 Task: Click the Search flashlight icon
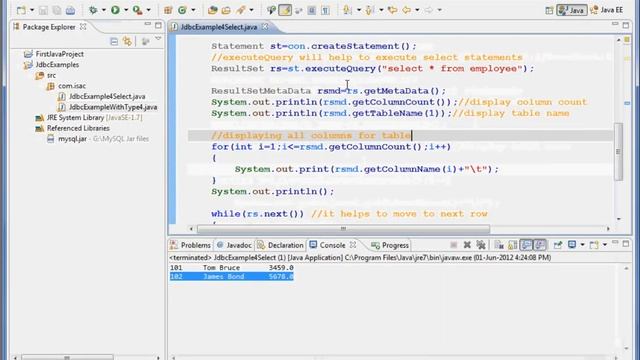tap(241, 10)
